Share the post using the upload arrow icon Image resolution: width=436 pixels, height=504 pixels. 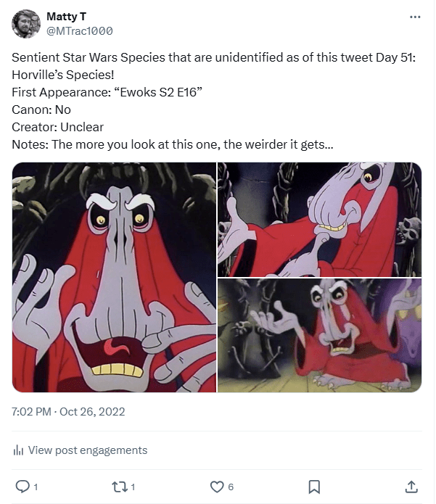pyautogui.click(x=411, y=486)
